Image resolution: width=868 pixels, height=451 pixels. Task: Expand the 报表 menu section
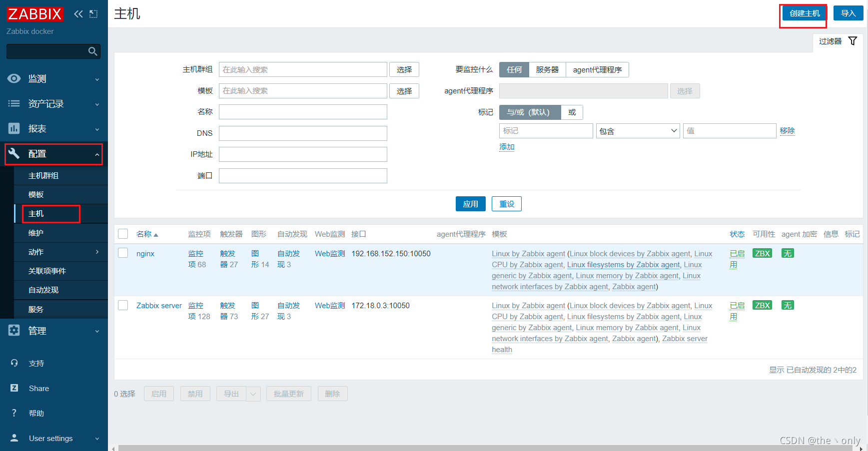pos(97,129)
